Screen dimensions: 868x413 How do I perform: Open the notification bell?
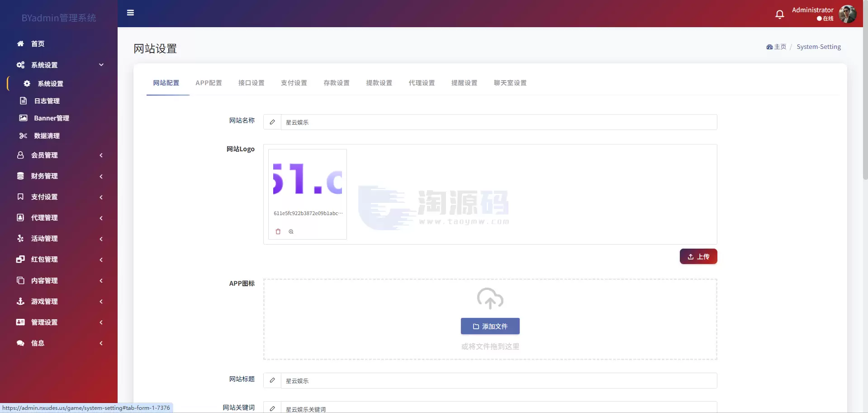tap(780, 14)
